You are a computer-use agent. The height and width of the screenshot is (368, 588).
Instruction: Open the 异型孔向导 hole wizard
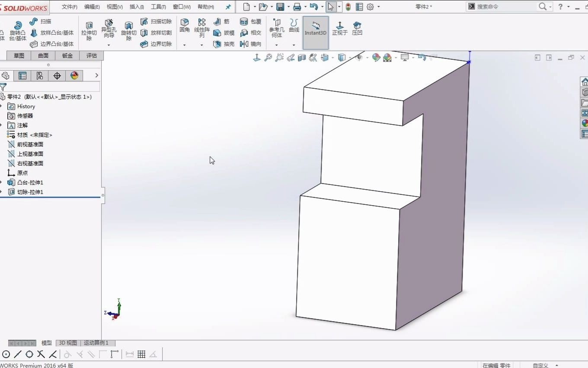pyautogui.click(x=109, y=28)
